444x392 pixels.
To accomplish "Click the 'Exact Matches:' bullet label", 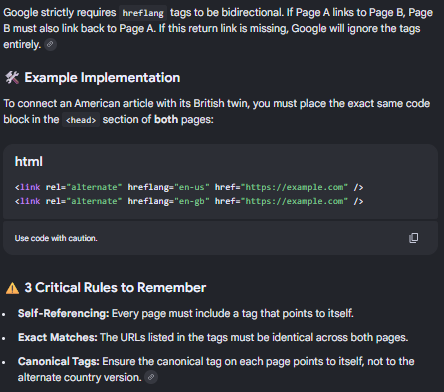I will 57,337.
